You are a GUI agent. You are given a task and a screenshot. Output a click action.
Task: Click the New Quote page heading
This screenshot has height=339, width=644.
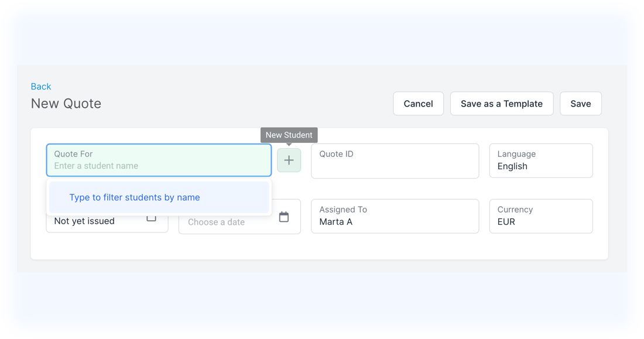(x=66, y=104)
